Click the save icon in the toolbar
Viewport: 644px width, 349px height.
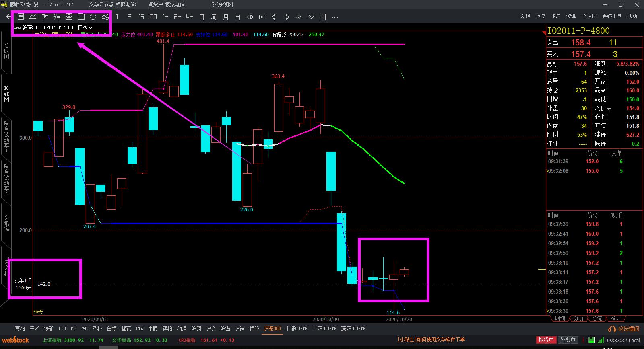click(x=81, y=17)
